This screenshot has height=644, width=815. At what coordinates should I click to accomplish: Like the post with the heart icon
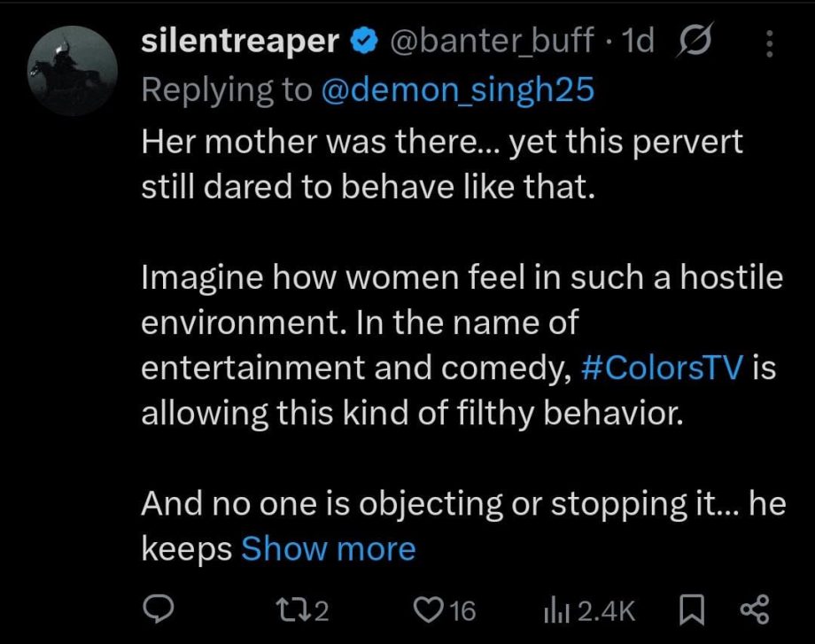pos(430,609)
